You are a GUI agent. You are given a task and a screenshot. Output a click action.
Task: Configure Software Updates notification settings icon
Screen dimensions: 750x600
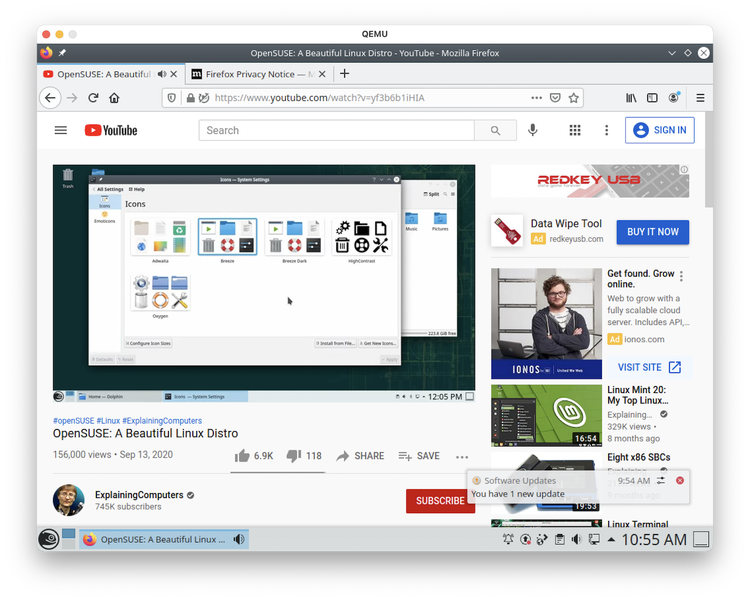(x=661, y=480)
